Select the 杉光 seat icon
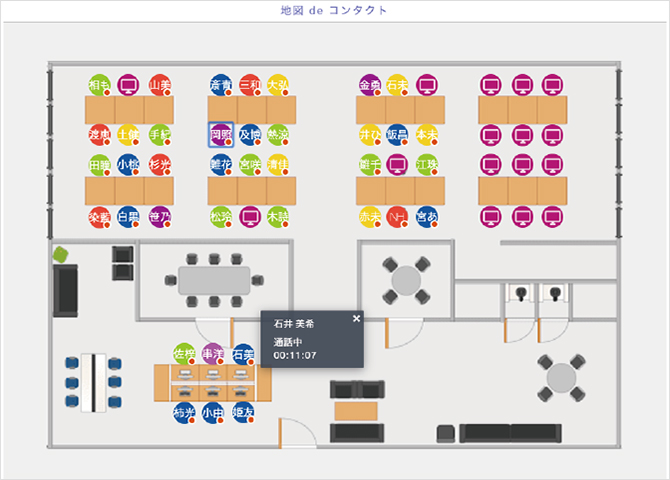 pyautogui.click(x=160, y=165)
